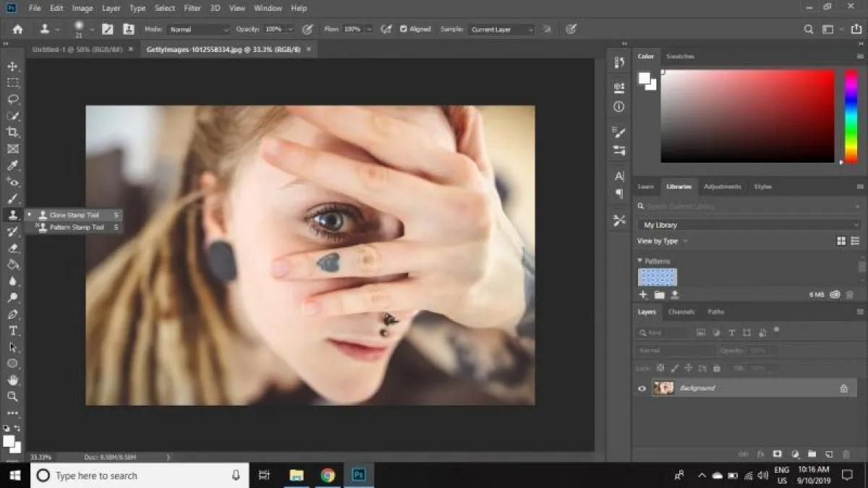Open the blend Mode dropdown set to Normal
868x488 pixels.
[x=197, y=30]
